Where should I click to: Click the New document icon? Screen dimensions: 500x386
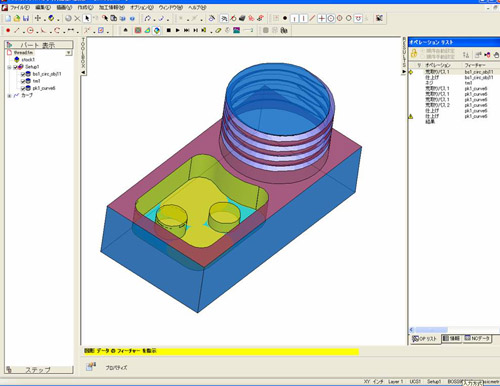pos(8,18)
